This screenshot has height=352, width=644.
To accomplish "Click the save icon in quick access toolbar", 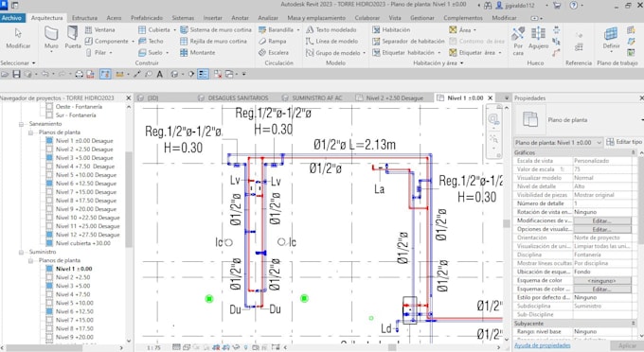I will [x=16, y=74].
